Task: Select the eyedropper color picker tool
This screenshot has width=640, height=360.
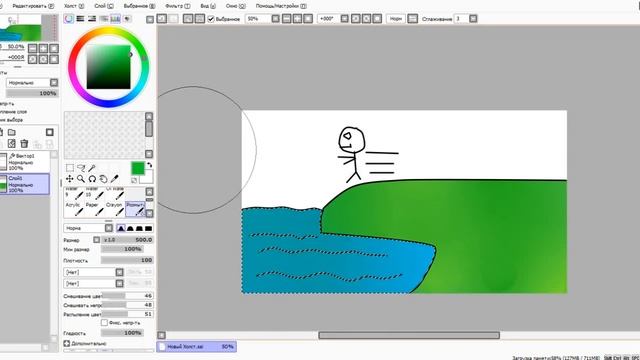Action: (115, 179)
